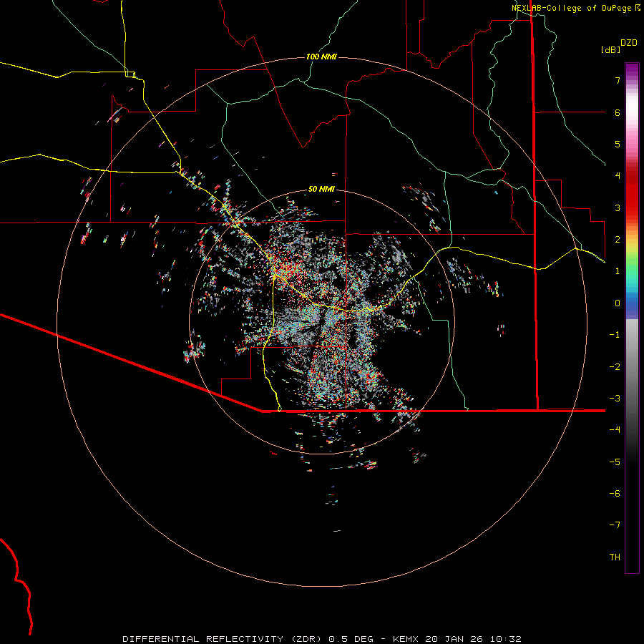The image size is (644, 644).
Task: Click the 50 NMI range ring label
Action: point(321,189)
